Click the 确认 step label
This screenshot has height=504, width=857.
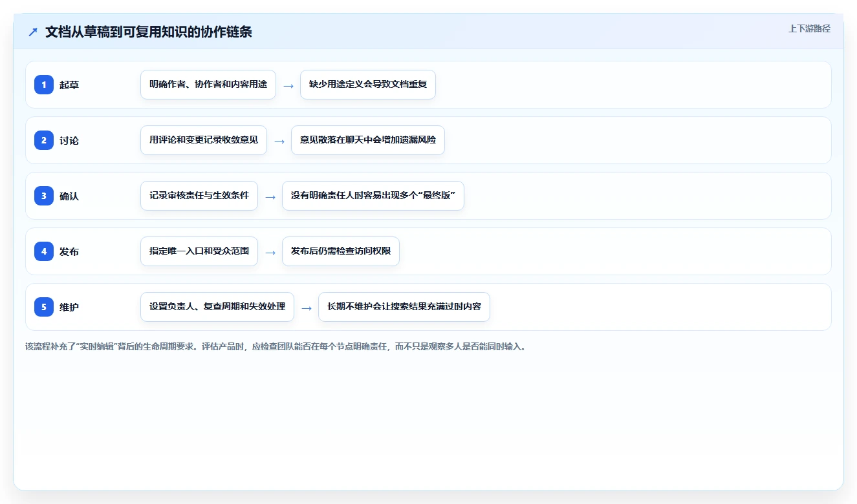click(69, 196)
